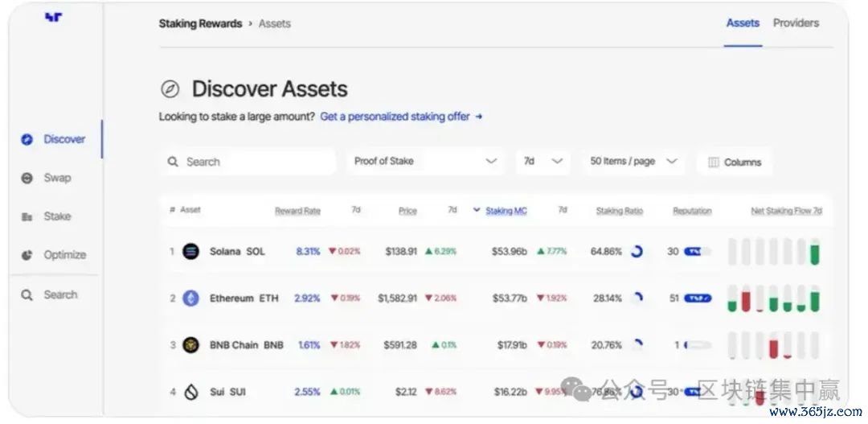
Task: Sort by Reward Rate column header
Action: point(298,211)
